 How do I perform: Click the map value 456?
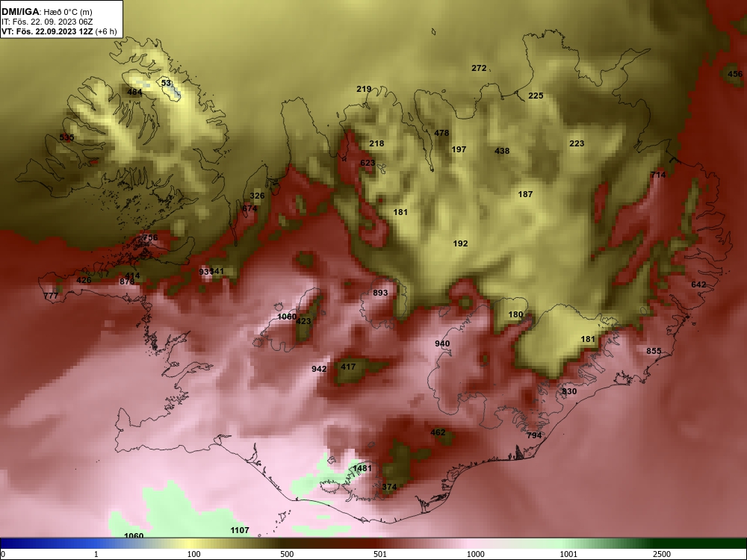pos(735,74)
